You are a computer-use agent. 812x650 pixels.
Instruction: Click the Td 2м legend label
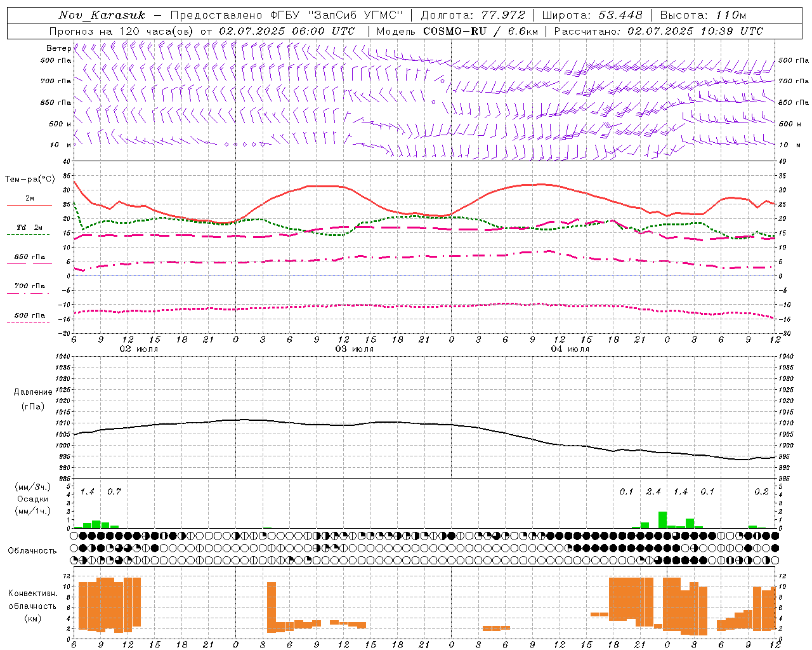point(30,227)
